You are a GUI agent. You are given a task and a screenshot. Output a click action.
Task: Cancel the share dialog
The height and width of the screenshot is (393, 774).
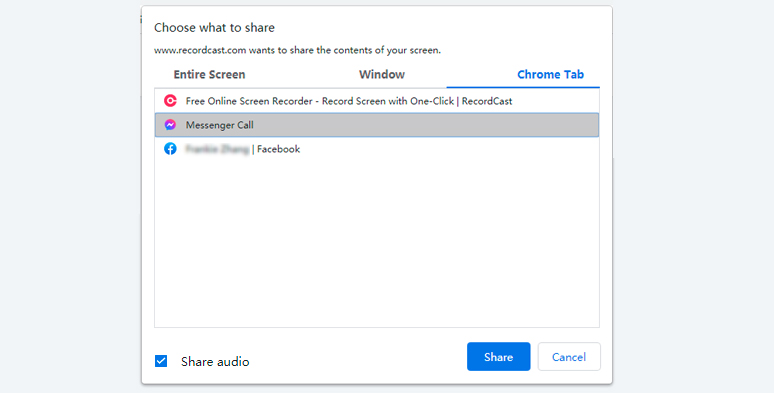[569, 356]
